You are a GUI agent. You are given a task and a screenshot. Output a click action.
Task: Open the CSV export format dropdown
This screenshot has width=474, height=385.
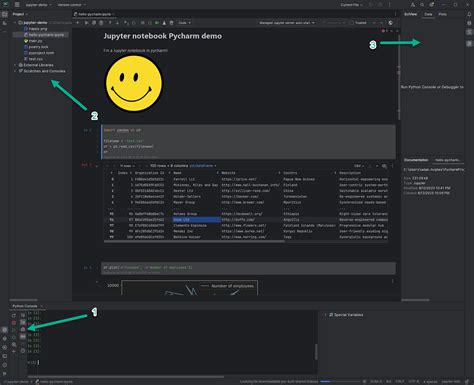tap(358, 166)
